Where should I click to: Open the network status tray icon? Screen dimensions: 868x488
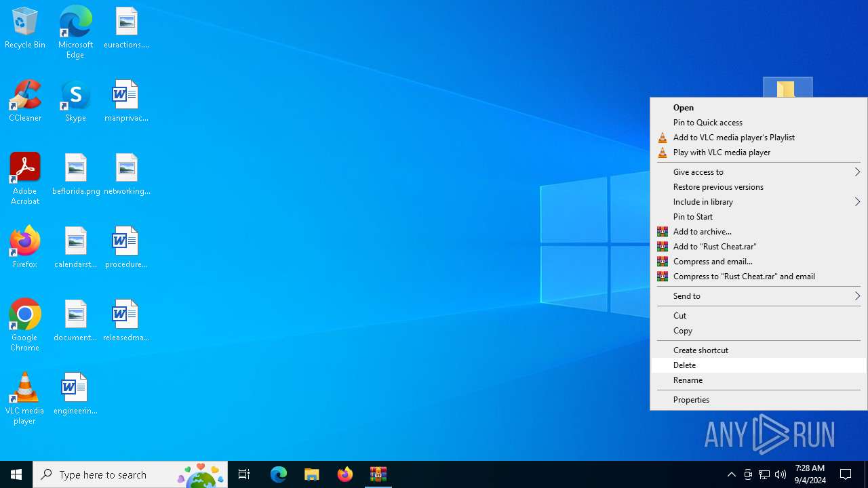click(764, 474)
